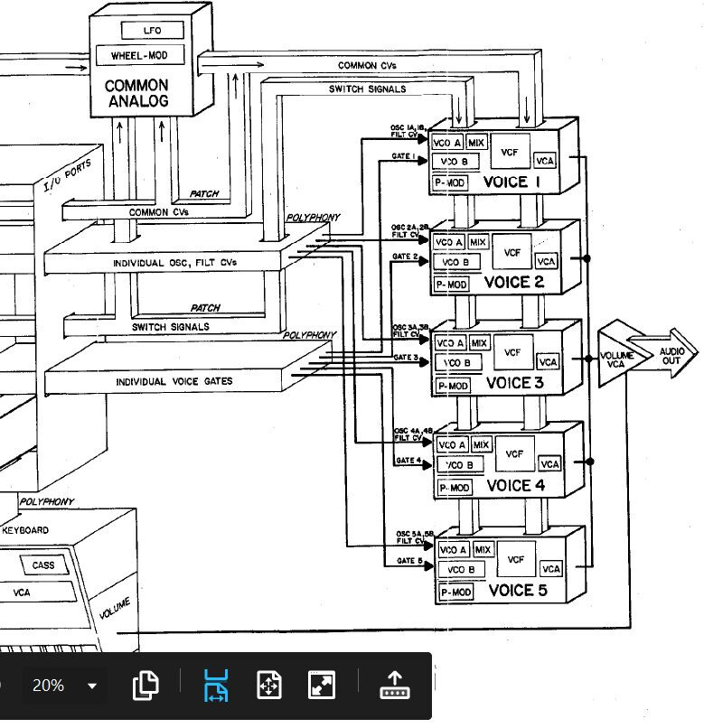704x728 pixels.
Task: Switch to full screen with the arrows icon
Action: 322,686
